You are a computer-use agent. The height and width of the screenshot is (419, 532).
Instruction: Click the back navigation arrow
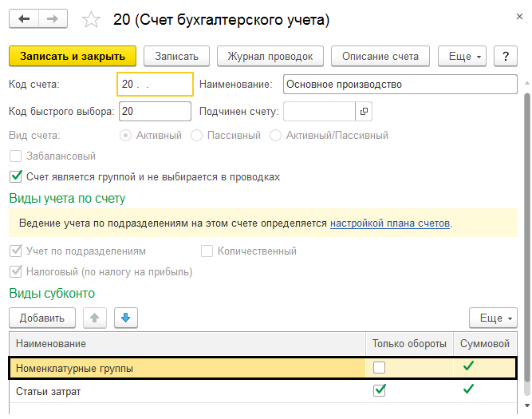pyautogui.click(x=24, y=18)
